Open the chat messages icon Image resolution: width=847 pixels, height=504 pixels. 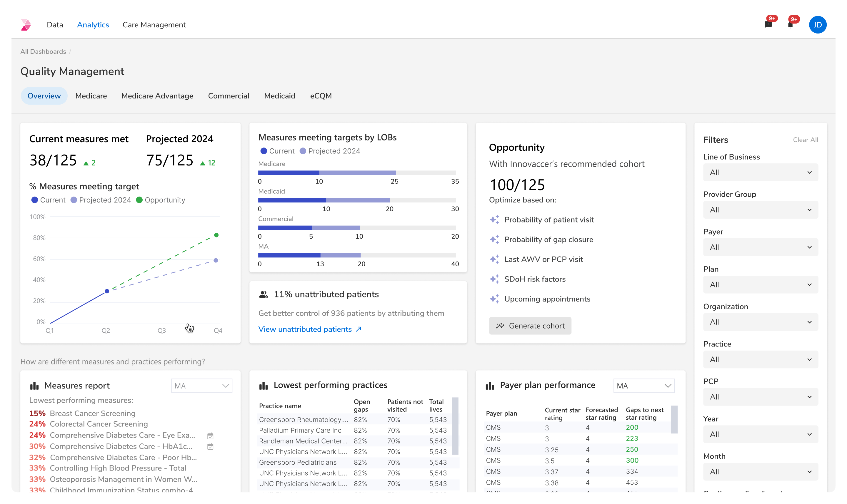coord(768,25)
